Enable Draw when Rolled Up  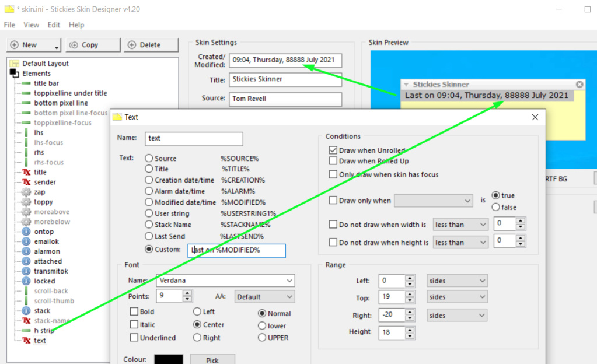(333, 160)
